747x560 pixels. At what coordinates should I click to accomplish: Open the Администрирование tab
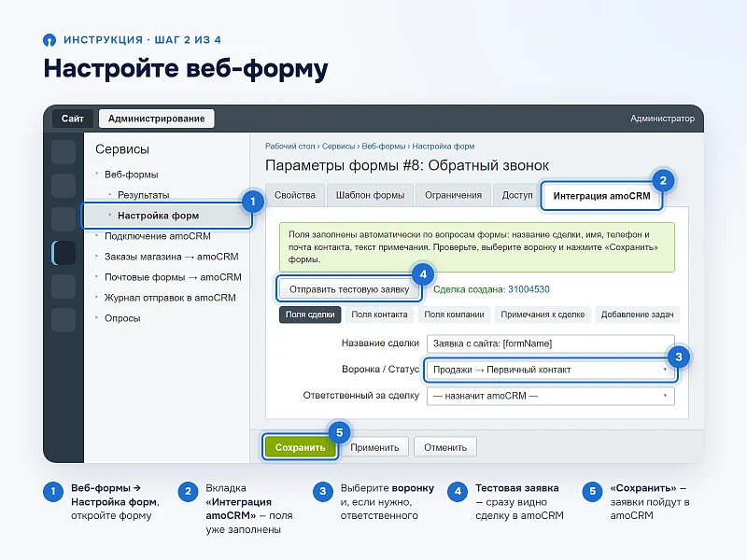156,119
